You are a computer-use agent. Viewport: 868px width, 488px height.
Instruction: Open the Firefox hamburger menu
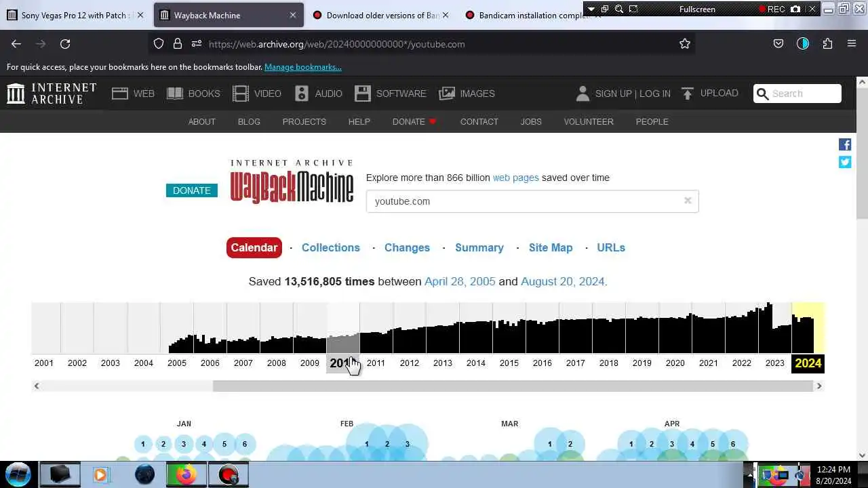(x=852, y=44)
